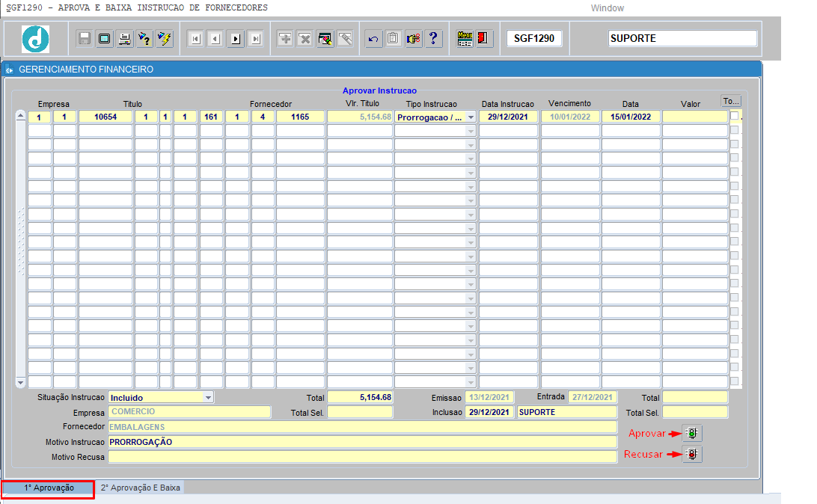Click the Vlr. Titulo 5,154.68 grid cell
Screen dimensions: 817x504
click(x=360, y=117)
